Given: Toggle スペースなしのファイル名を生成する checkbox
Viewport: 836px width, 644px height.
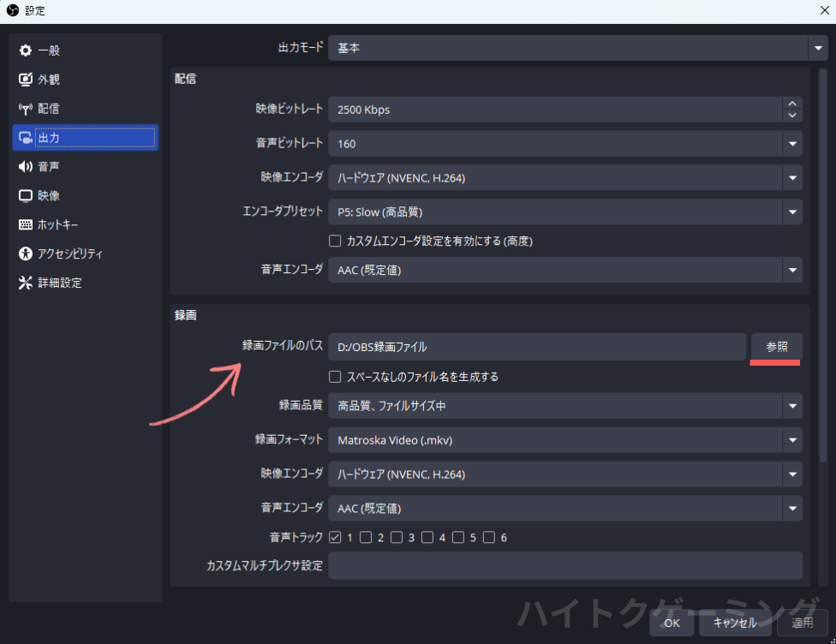Looking at the screenshot, I should (x=335, y=377).
